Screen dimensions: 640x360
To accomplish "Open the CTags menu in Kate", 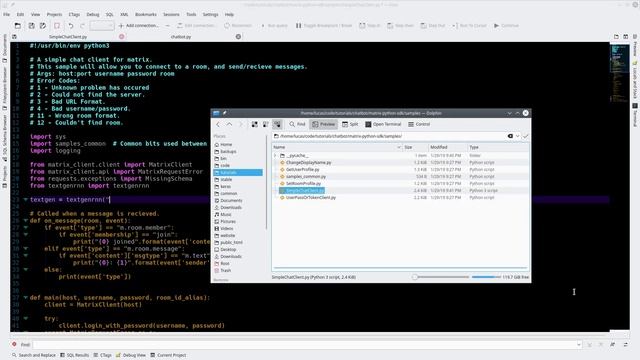I will click(74, 14).
